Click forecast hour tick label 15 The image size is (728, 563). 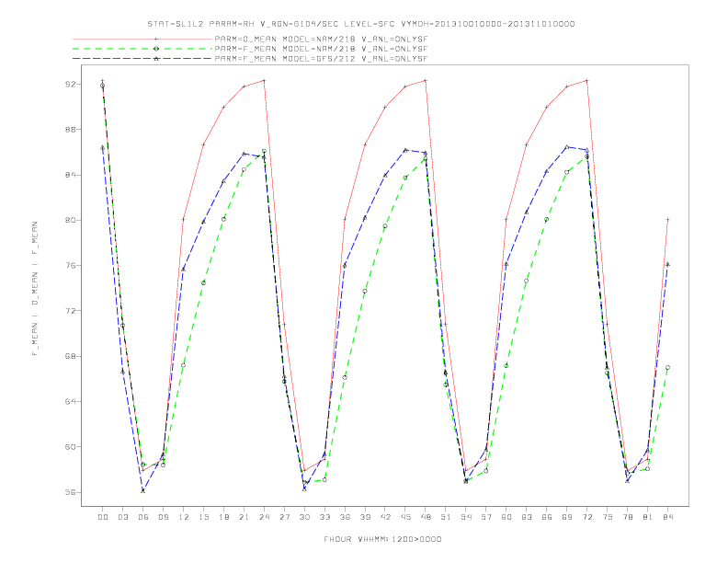pyautogui.click(x=203, y=517)
